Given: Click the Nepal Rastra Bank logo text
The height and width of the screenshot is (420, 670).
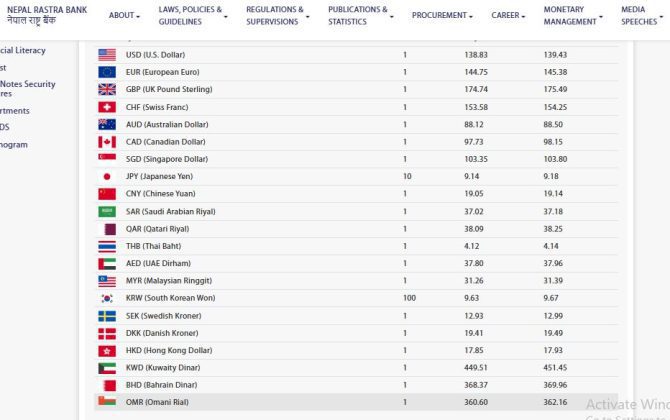Looking at the screenshot, I should 47,15.
